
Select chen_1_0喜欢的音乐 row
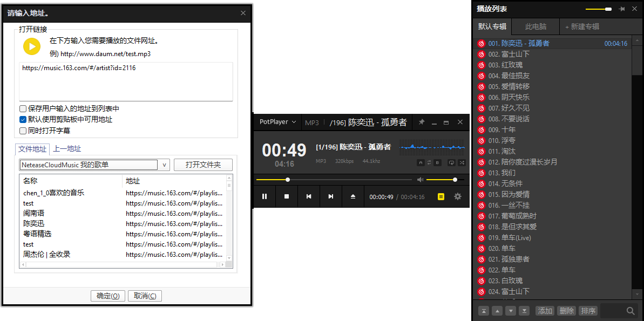click(123, 193)
